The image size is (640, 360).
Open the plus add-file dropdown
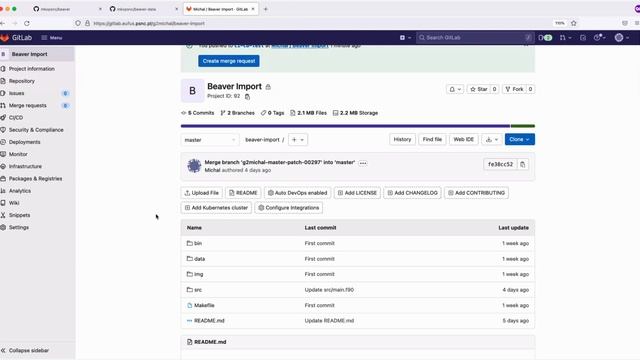[298, 140]
